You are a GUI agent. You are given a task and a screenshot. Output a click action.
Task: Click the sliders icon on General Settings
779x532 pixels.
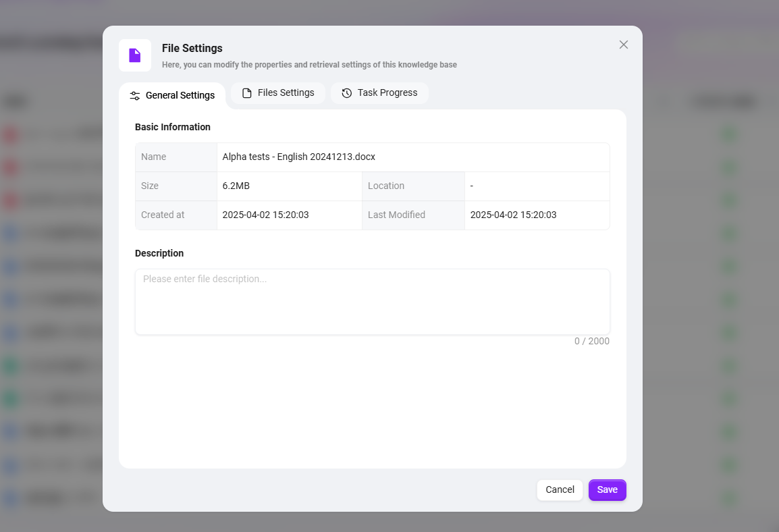[135, 96]
